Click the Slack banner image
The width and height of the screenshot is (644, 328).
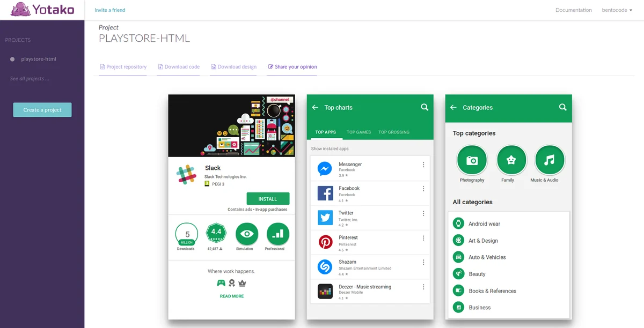(x=232, y=126)
